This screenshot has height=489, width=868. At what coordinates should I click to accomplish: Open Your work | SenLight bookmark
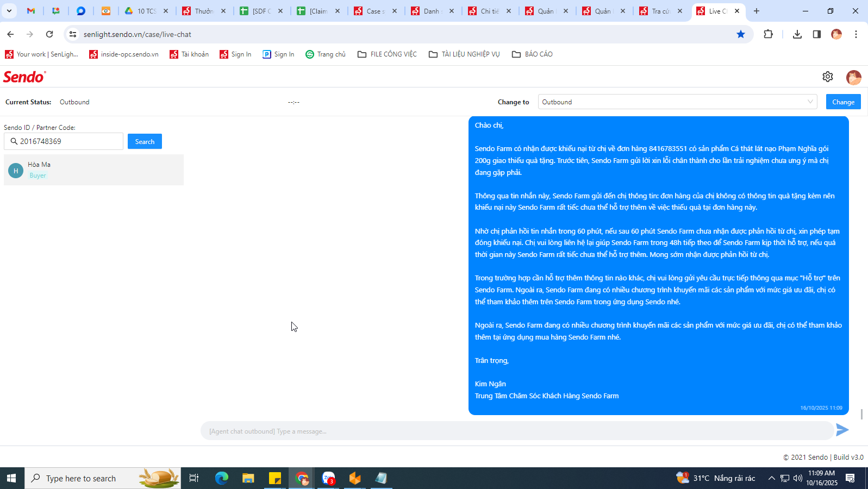point(42,54)
